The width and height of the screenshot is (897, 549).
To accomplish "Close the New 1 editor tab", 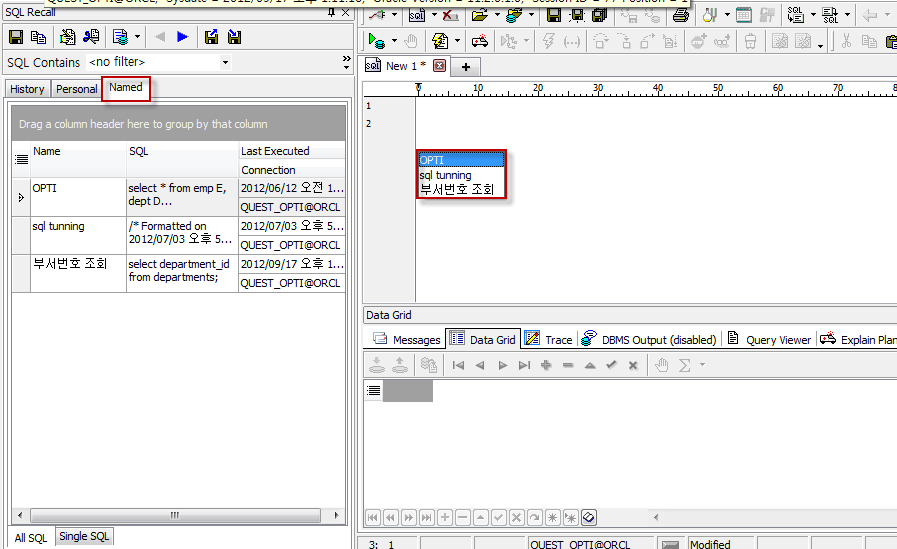I will click(x=439, y=66).
